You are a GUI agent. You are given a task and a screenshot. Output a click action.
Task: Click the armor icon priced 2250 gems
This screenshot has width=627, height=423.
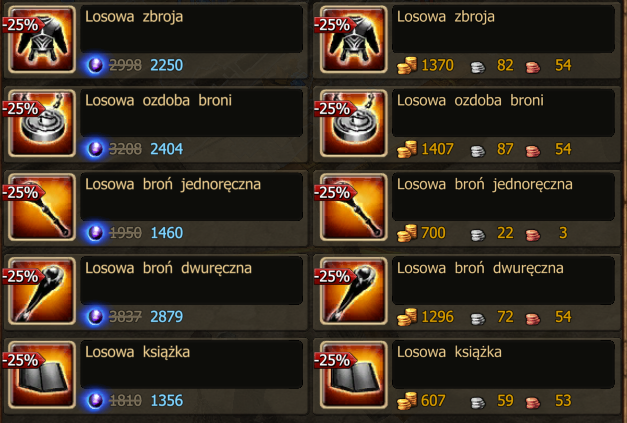point(42,39)
